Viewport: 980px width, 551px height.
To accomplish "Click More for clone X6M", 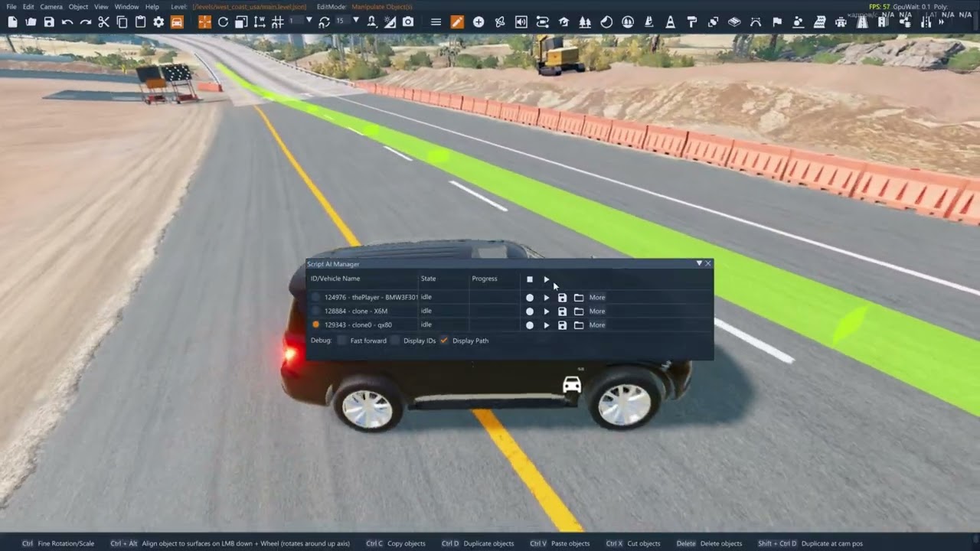I will [x=597, y=311].
